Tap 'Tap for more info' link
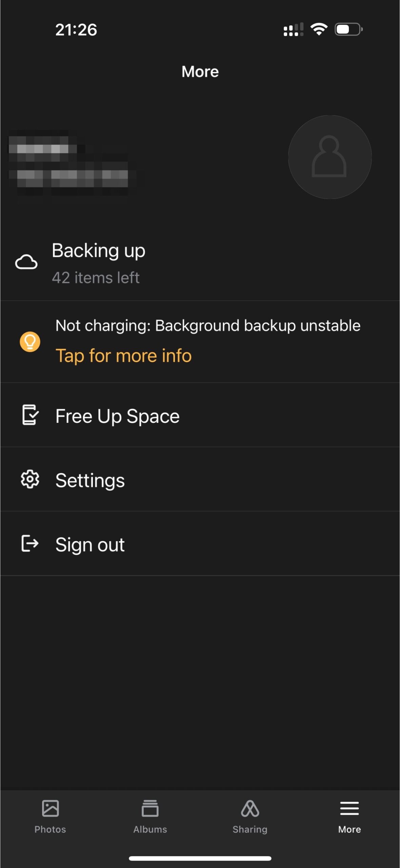400x868 pixels. point(123,356)
